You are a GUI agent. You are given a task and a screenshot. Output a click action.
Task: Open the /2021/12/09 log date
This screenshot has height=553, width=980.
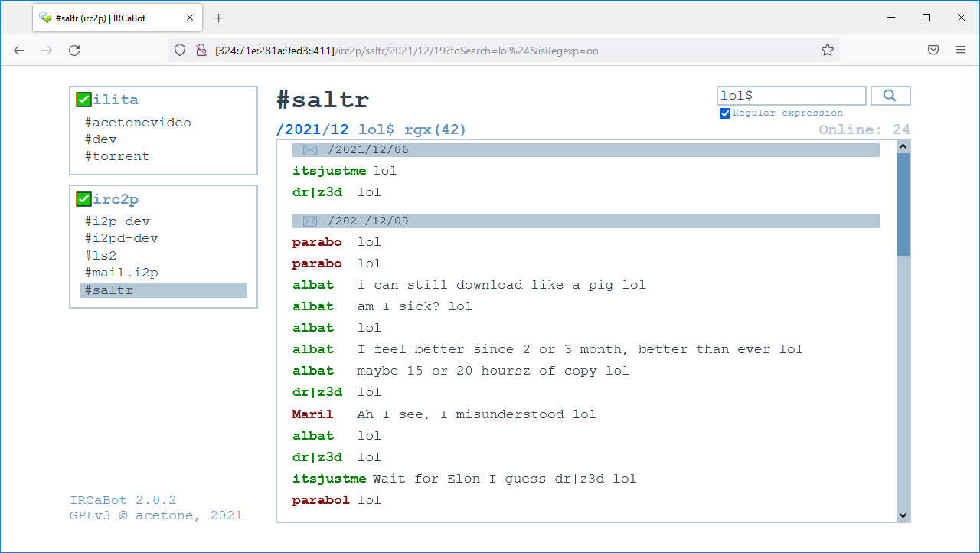tap(368, 221)
